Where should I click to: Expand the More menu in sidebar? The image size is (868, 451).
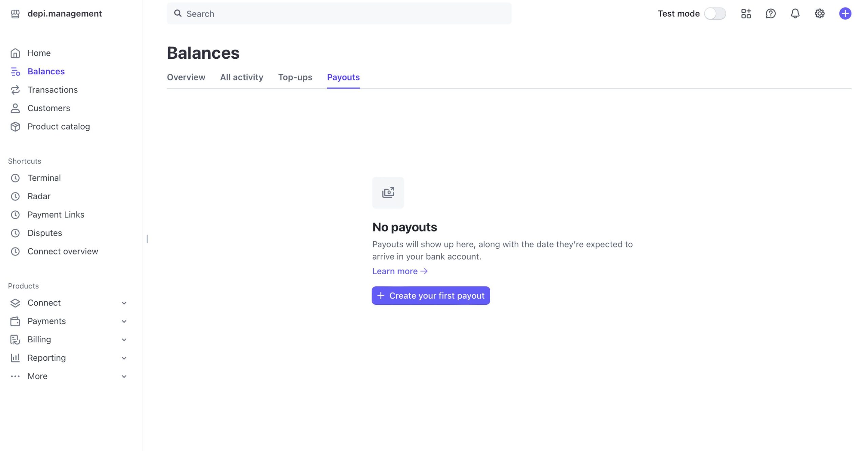[68, 376]
